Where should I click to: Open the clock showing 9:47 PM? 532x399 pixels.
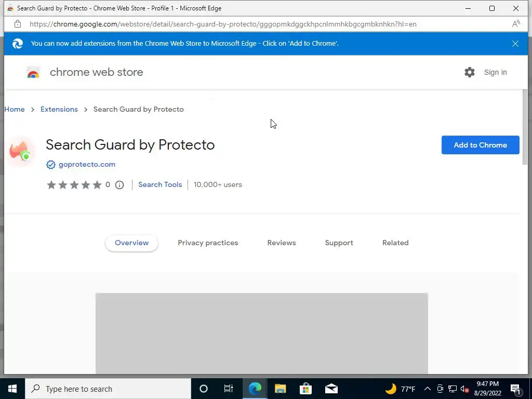(487, 389)
